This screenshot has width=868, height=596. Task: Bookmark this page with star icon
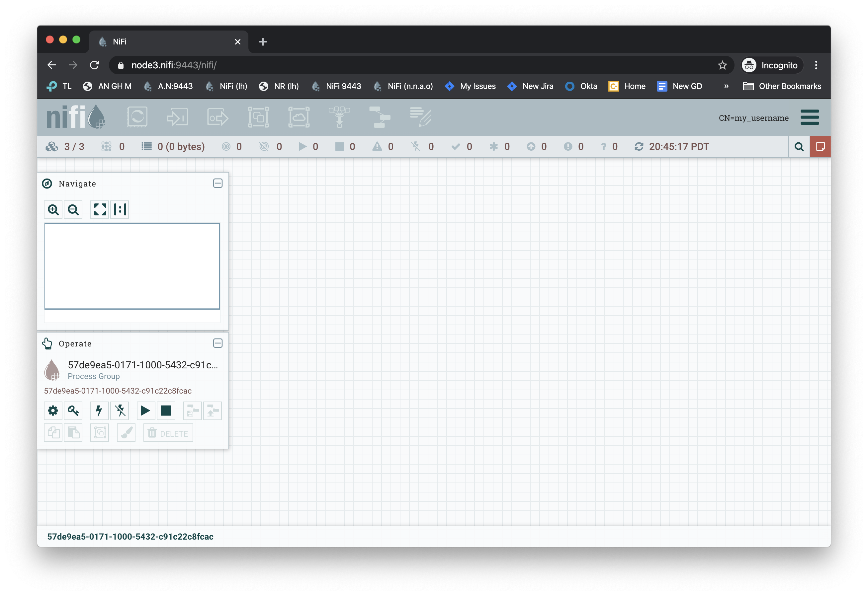pyautogui.click(x=722, y=65)
